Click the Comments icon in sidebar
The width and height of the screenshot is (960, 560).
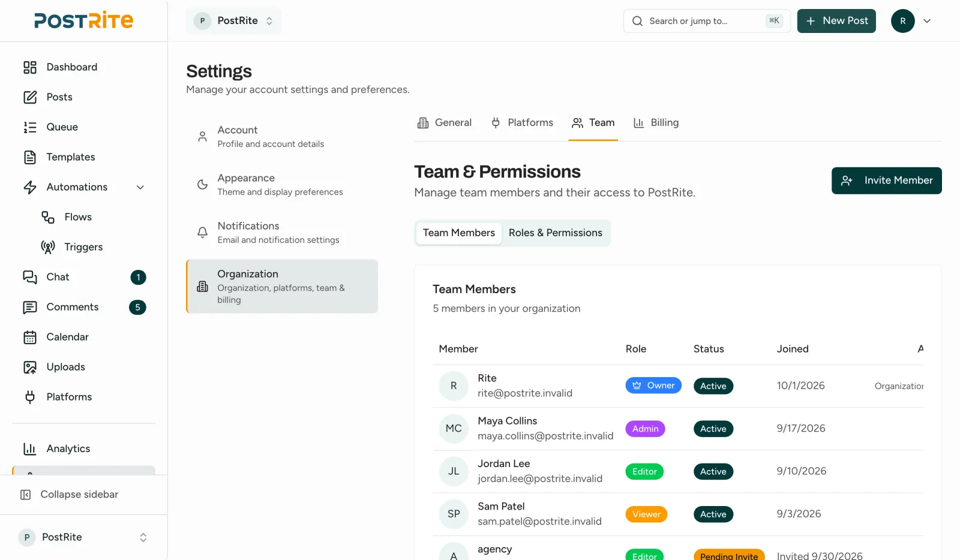(30, 307)
